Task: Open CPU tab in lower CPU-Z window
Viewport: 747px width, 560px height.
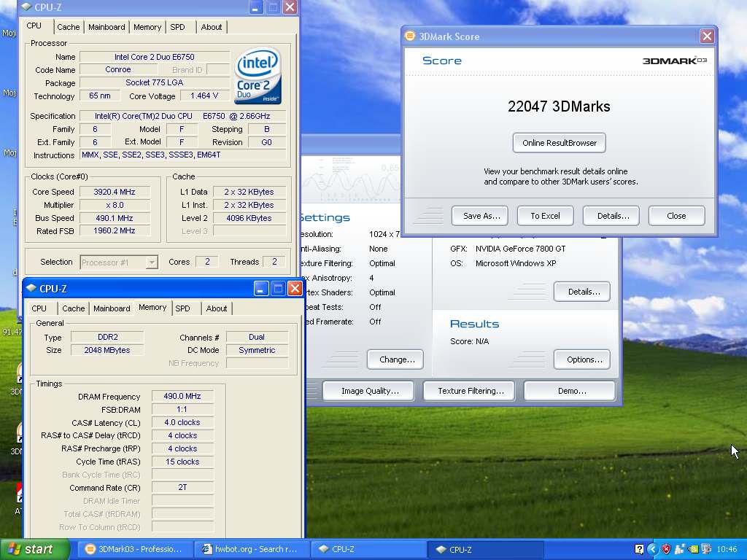Action: 39,308
